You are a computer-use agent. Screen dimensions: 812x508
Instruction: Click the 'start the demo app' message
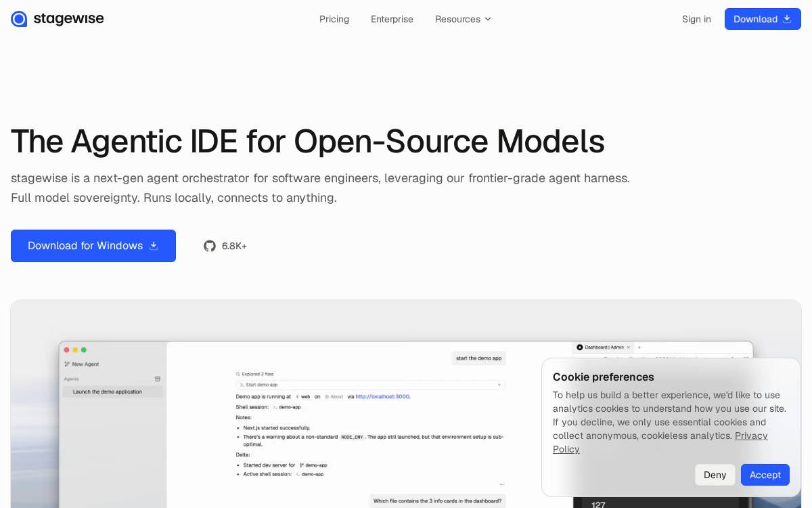tap(479, 358)
